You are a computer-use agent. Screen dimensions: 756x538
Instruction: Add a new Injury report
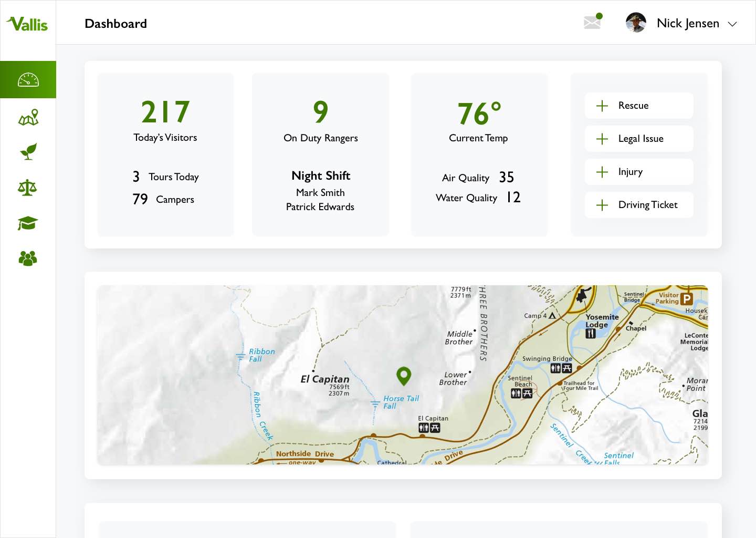tap(639, 172)
